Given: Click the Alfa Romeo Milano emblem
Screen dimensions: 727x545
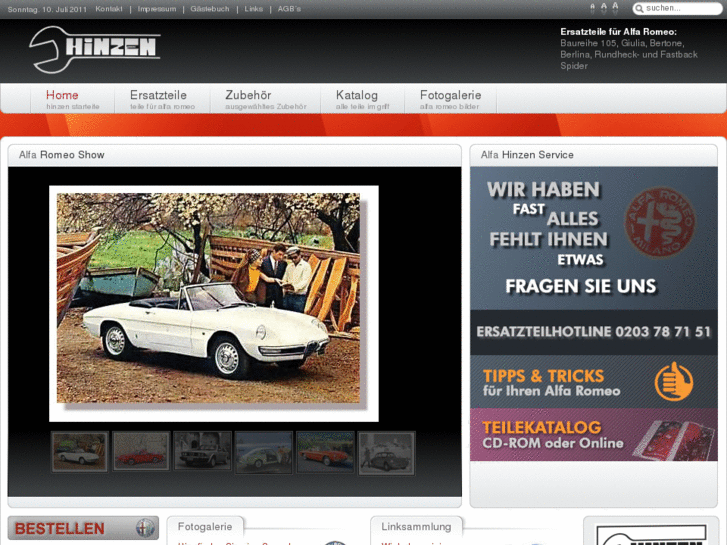Looking at the screenshot, I should coord(660,222).
